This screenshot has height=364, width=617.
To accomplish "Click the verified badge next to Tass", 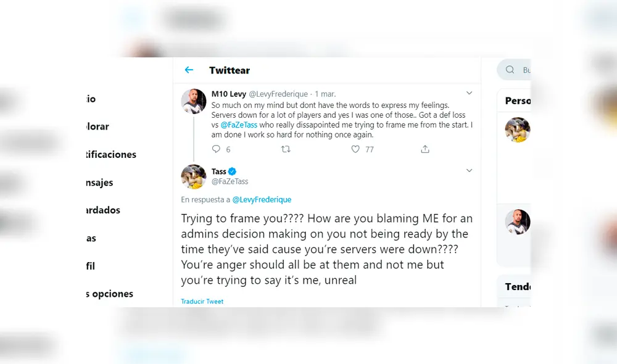I will (x=233, y=172).
